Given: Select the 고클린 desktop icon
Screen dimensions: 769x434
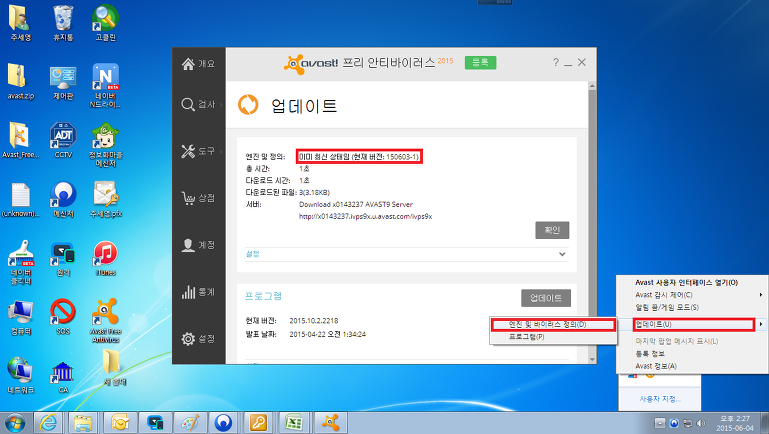Looking at the screenshot, I should tap(105, 23).
